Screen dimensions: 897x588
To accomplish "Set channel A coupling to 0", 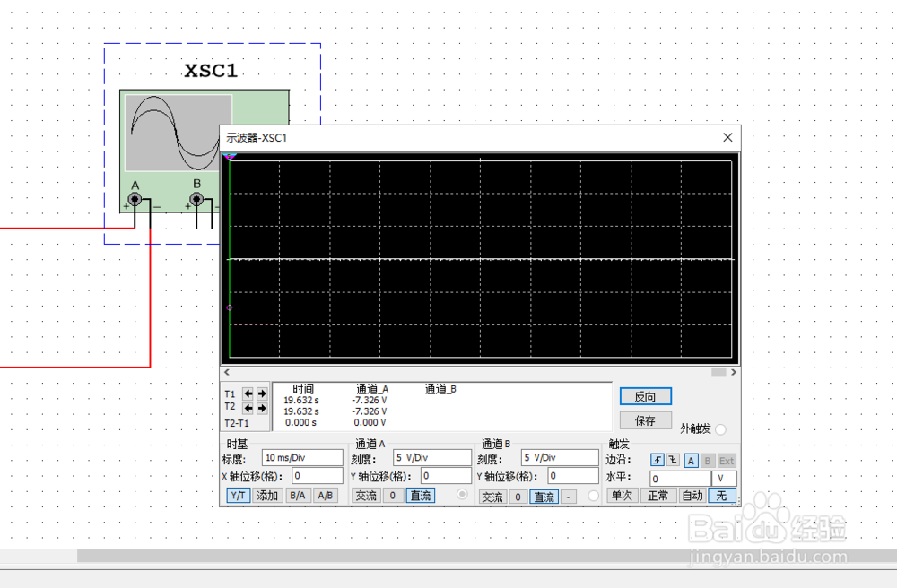I will tap(393, 496).
